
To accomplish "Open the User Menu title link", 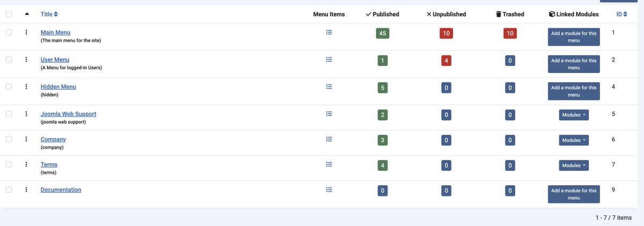I will pos(55,60).
